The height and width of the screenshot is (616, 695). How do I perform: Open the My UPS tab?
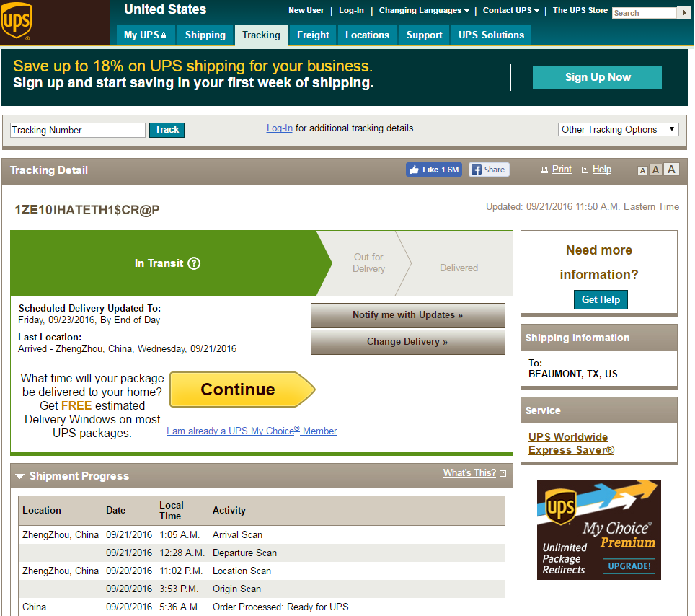click(146, 35)
